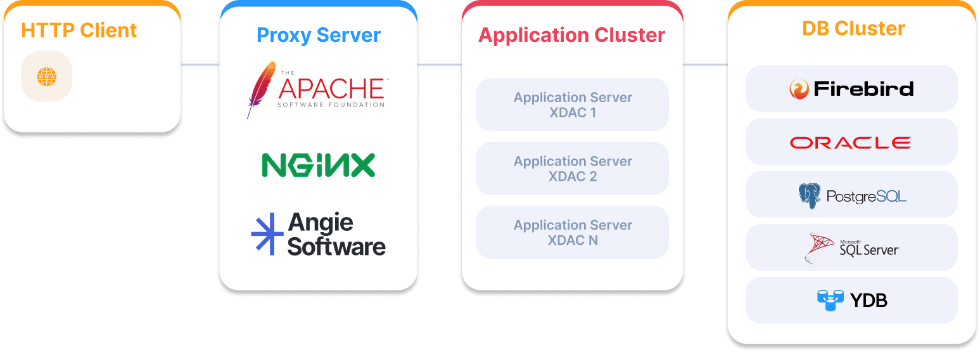Open Application Server XDAC 1 box
The image size is (980, 352).
(x=573, y=105)
